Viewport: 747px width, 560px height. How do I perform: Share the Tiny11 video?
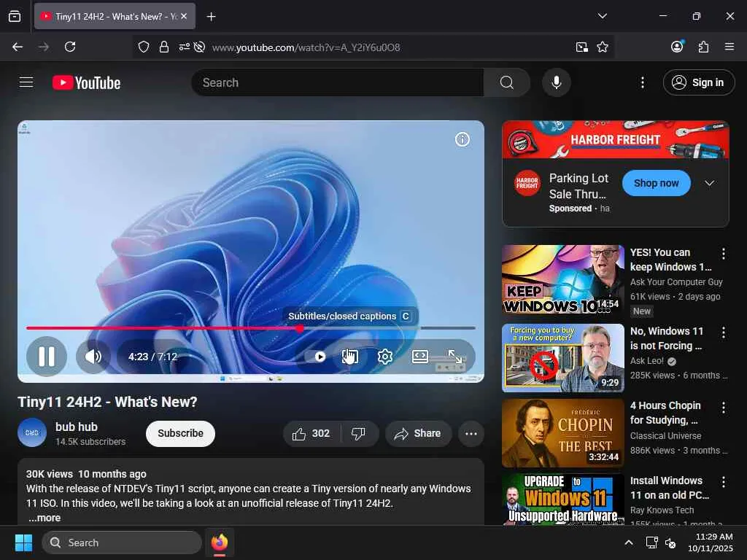pyautogui.click(x=418, y=433)
